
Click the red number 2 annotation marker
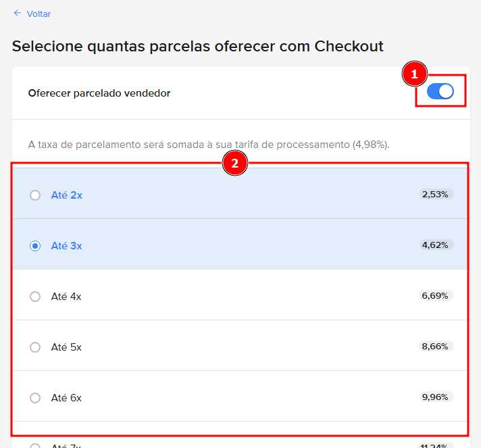pyautogui.click(x=234, y=164)
